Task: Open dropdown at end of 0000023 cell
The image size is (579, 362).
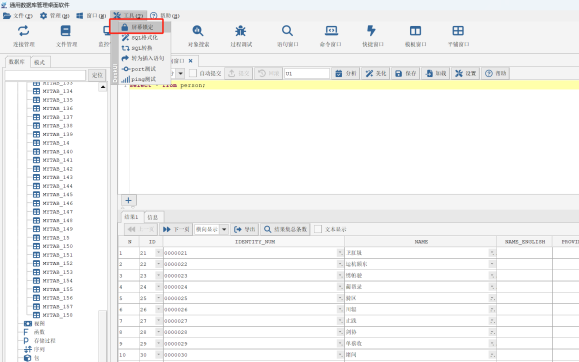Action: coord(340,275)
